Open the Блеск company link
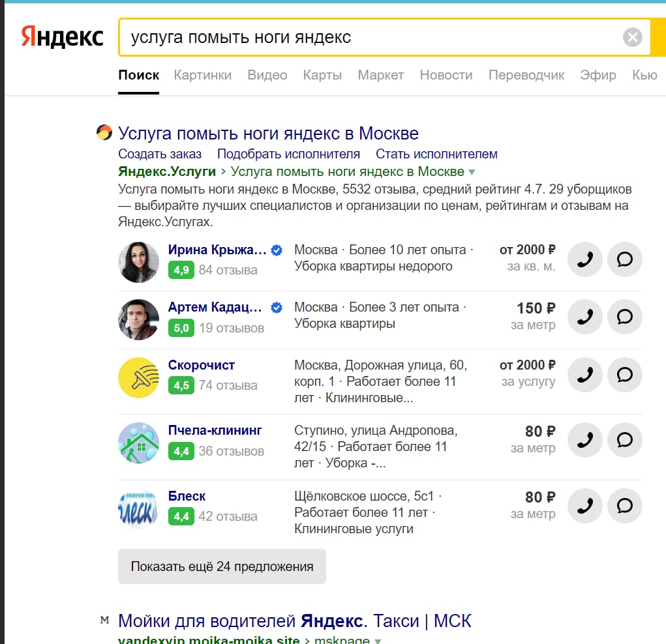This screenshot has height=644, width=666. [x=187, y=496]
